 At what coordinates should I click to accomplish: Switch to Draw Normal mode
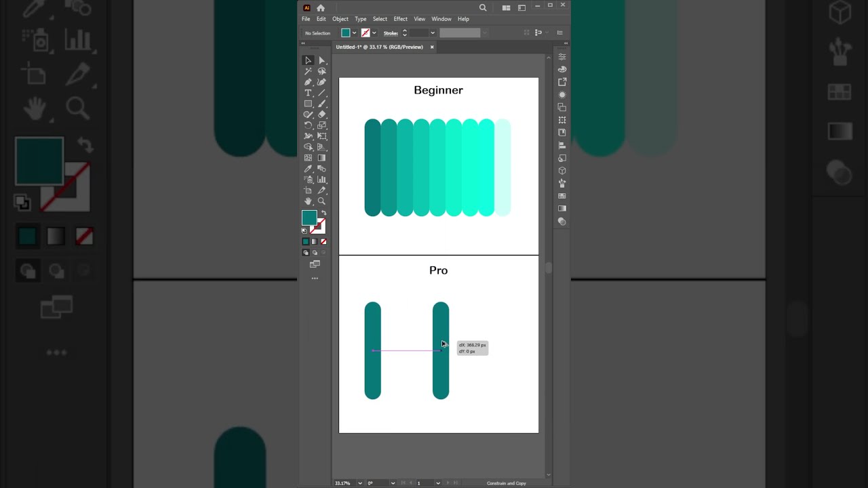point(305,252)
